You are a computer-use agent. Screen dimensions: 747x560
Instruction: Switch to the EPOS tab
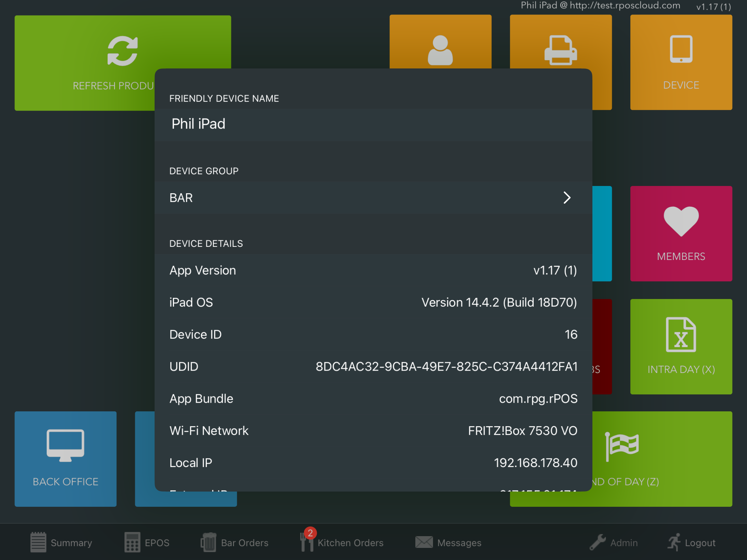(147, 542)
